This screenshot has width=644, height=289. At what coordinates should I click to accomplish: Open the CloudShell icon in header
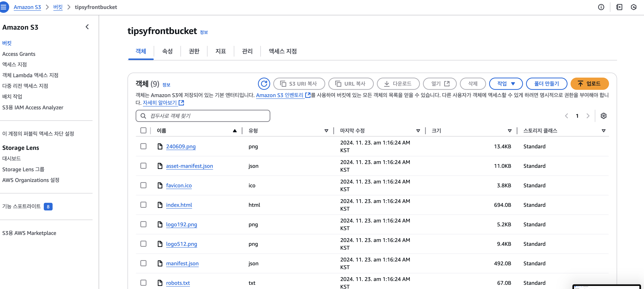click(619, 7)
